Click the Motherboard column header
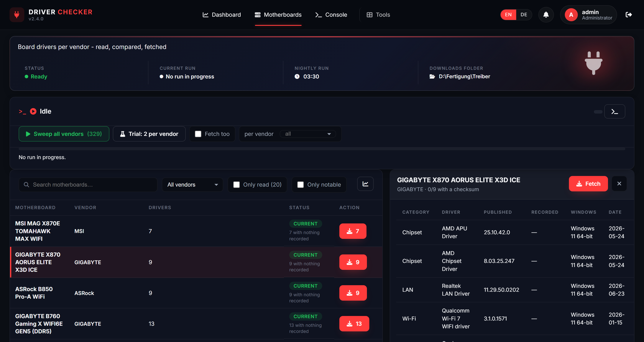This screenshot has width=644, height=342. pyautogui.click(x=35, y=207)
